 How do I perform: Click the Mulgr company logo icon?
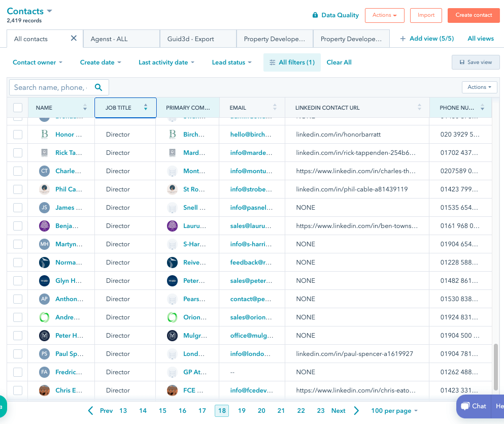(172, 336)
